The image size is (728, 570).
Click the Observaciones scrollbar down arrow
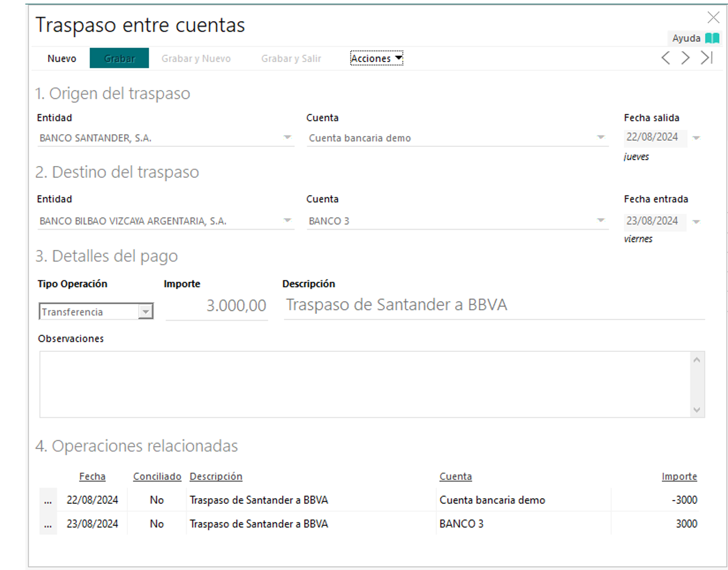click(x=697, y=410)
